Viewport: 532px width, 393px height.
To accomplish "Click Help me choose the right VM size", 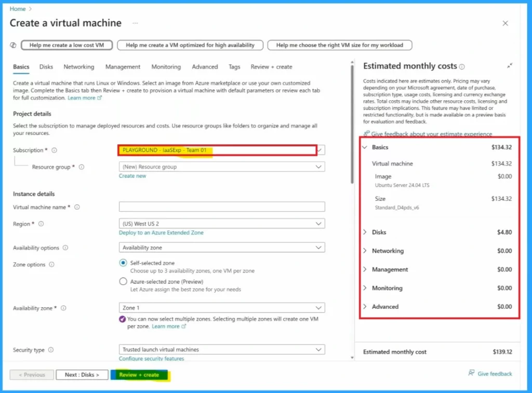I will pos(340,45).
